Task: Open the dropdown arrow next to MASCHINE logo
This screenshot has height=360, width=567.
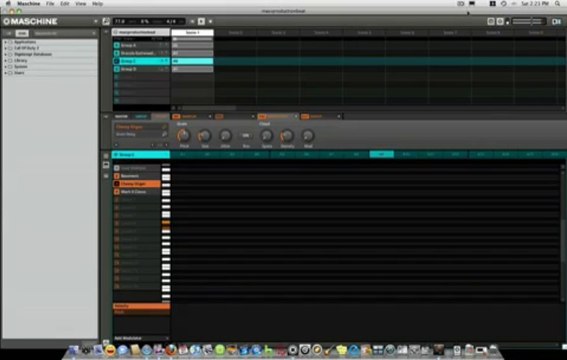Action: 95,21
